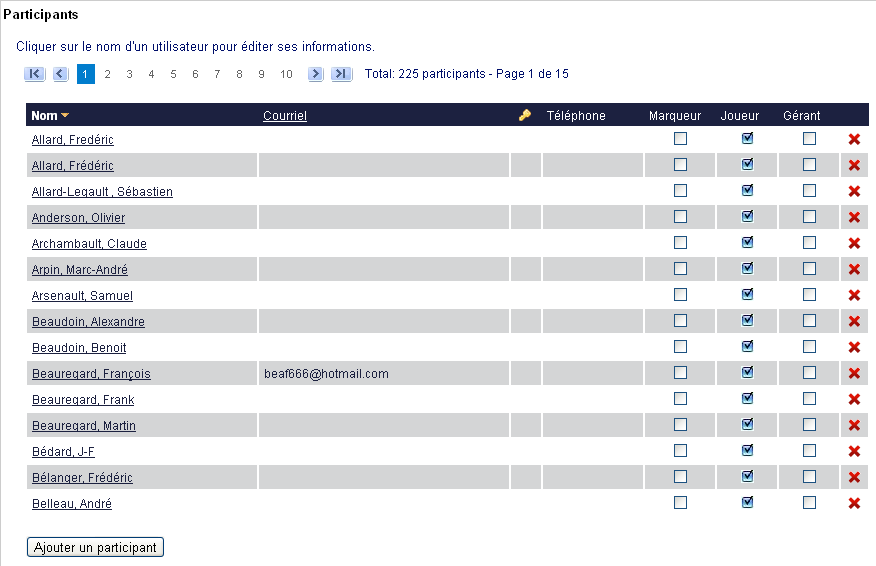The image size is (876, 566).
Task: Open page 5 of participants
Action: click(173, 74)
